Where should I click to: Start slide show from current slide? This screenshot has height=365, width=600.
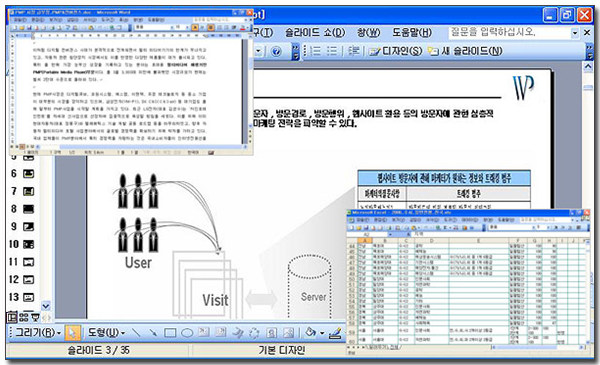pyautogui.click(x=35, y=317)
